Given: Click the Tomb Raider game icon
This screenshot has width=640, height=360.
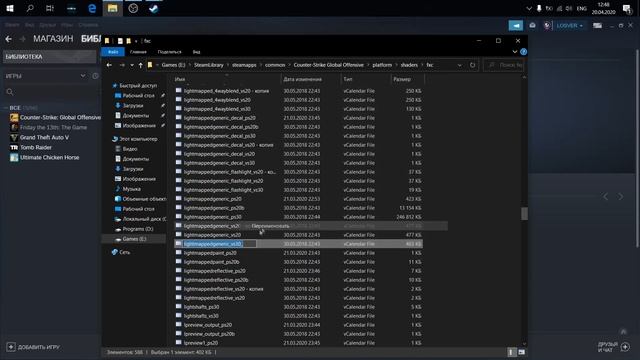Looking at the screenshot, I should pos(14,147).
